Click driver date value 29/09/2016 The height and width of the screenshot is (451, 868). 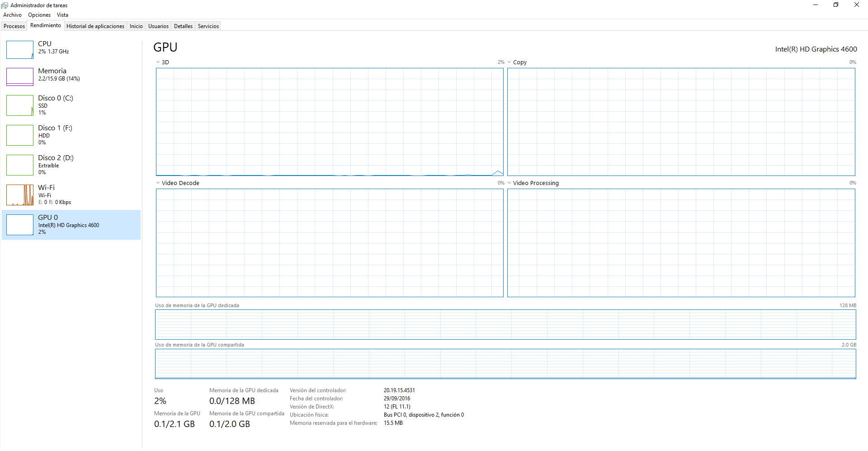point(397,399)
